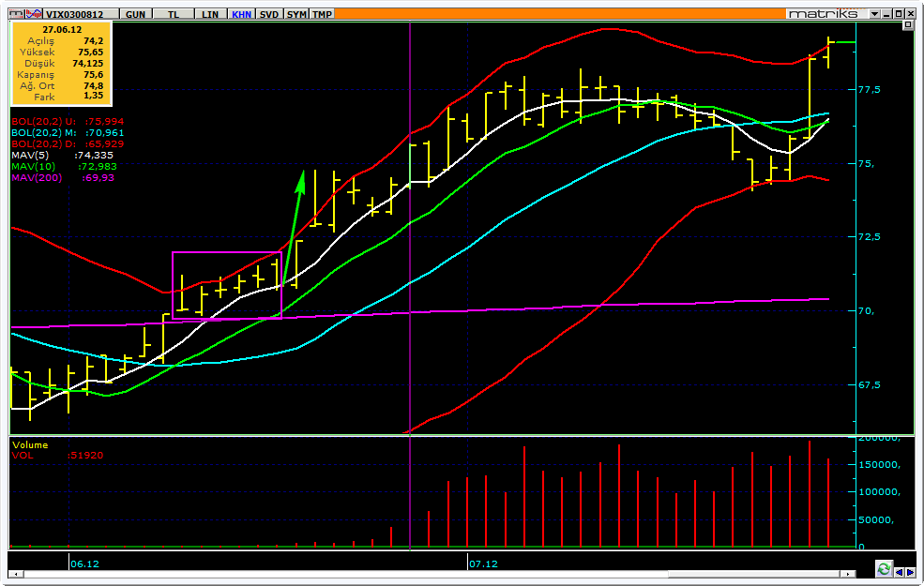
Task: Click the blue left arrow icon
Action: (900, 572)
